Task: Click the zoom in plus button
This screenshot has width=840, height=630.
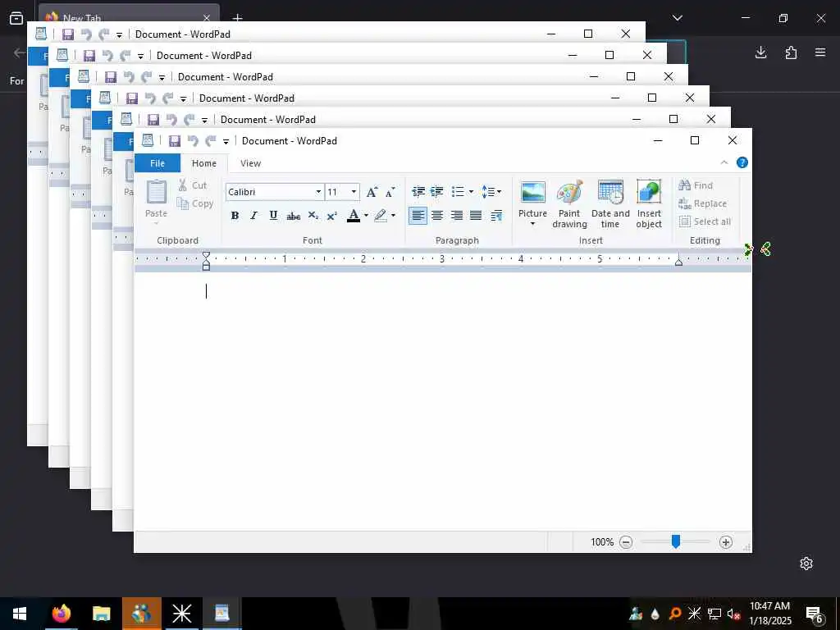Action: (725, 542)
